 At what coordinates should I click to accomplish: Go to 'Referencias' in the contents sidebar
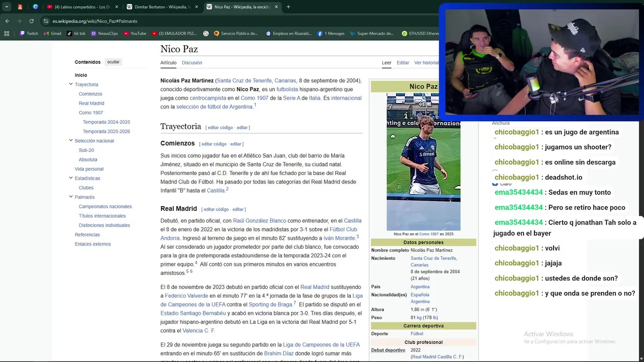[87, 235]
